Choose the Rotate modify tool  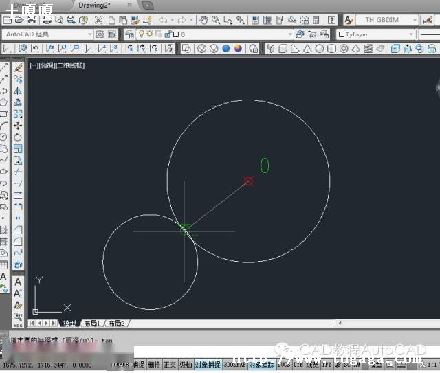pyautogui.click(x=18, y=137)
